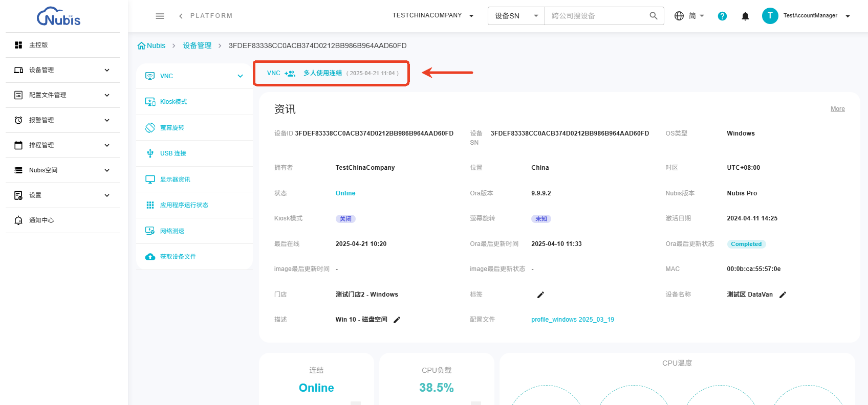Click the Nubis breadcrumb link
868x405 pixels.
156,46
